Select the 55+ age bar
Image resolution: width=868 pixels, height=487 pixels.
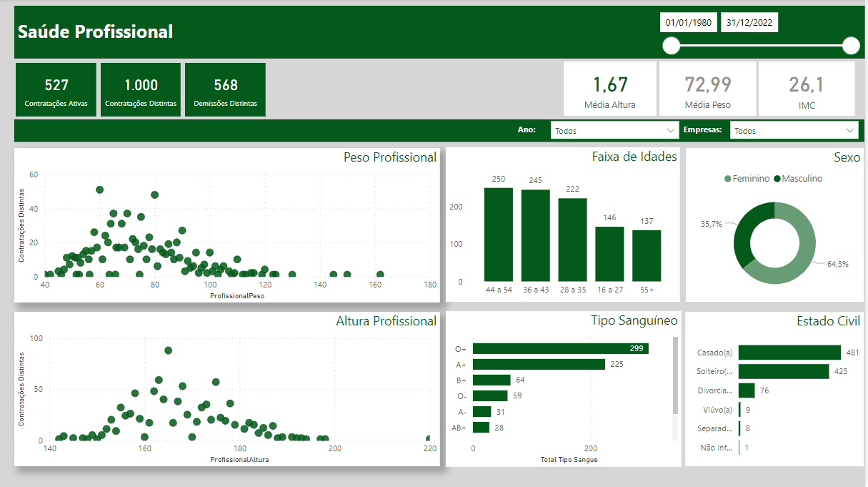click(x=647, y=256)
